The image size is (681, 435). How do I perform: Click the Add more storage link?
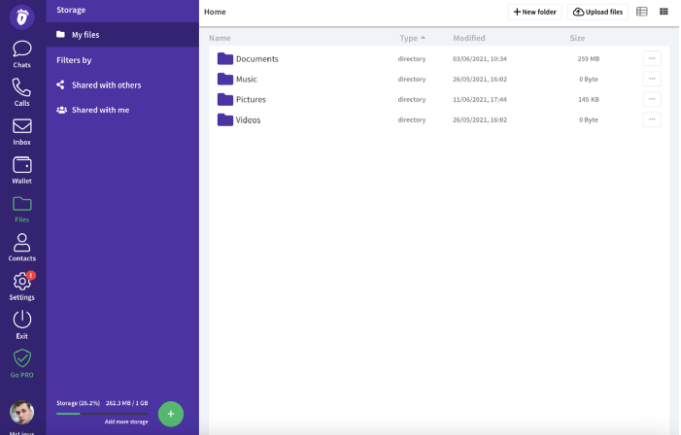[126, 422]
